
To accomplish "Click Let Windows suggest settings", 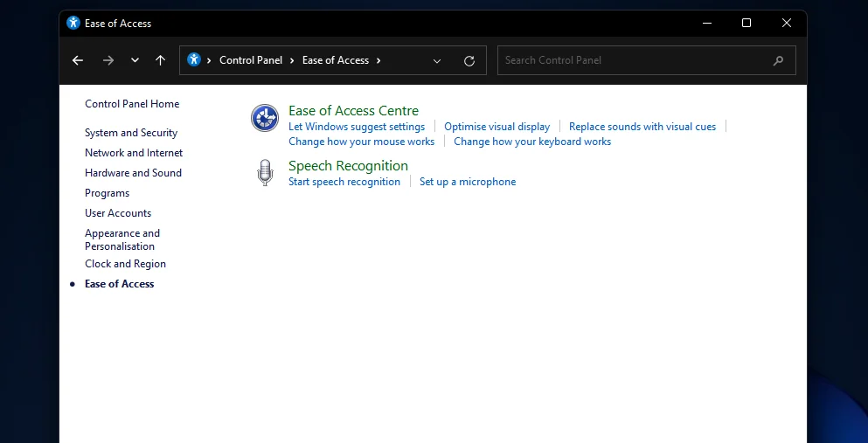I will point(357,127).
